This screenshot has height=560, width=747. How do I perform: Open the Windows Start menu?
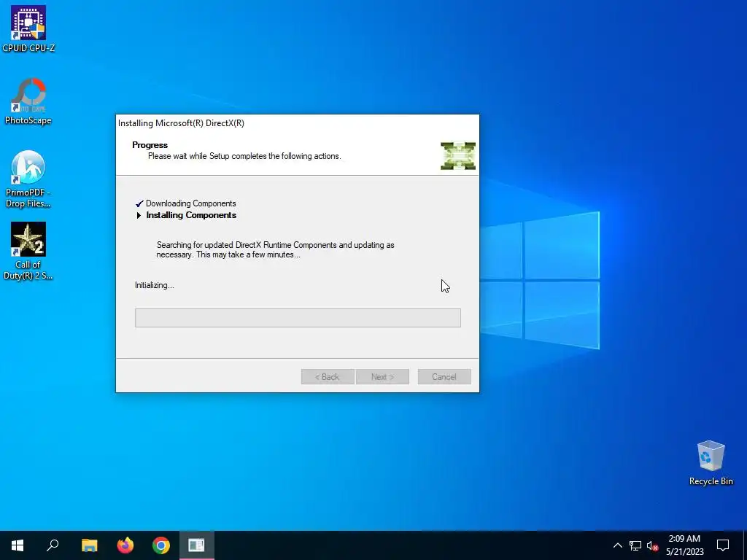pos(18,545)
